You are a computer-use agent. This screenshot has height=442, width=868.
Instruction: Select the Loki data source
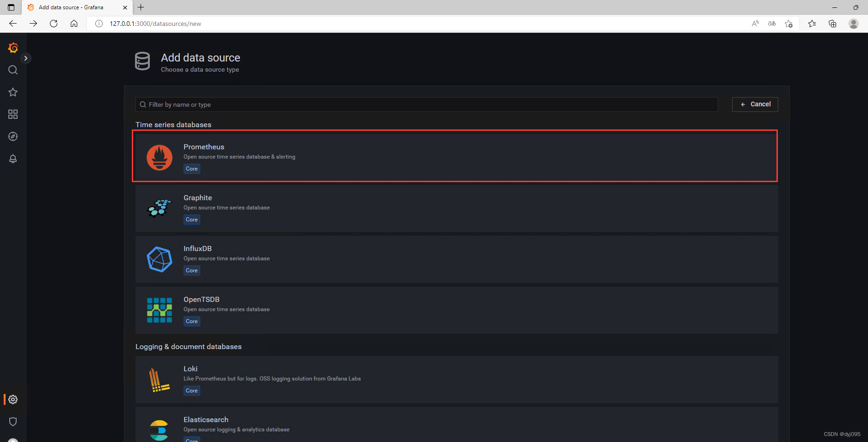[457, 380]
